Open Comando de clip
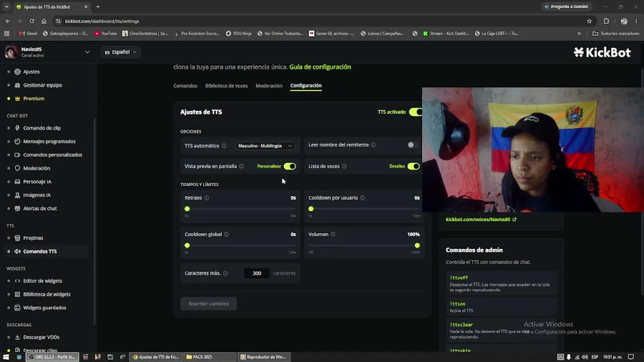 point(42,128)
